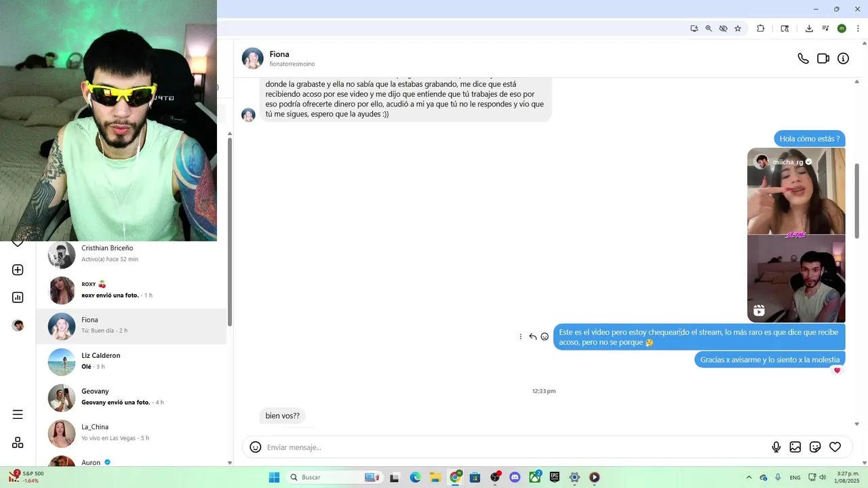Click the 'Hola cómo estás ?' message bubble
This screenshot has width=868, height=488.
810,139
